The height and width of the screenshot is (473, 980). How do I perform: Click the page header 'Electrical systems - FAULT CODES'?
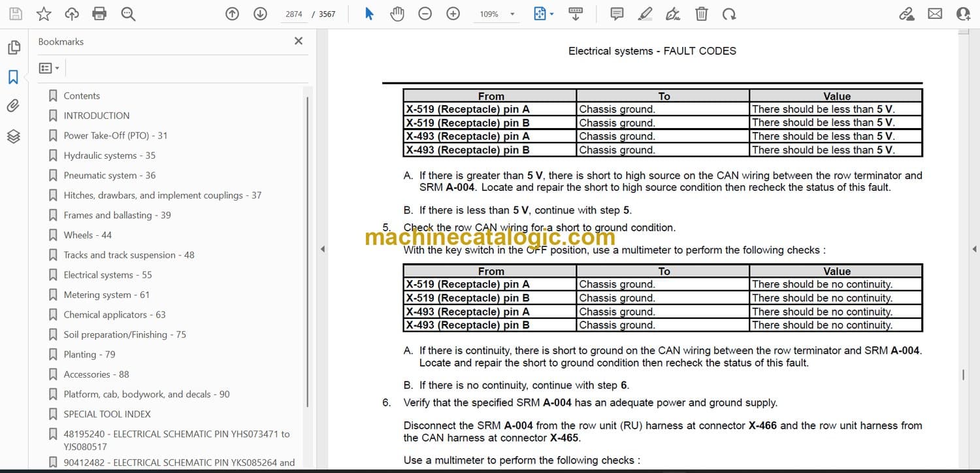click(x=652, y=51)
